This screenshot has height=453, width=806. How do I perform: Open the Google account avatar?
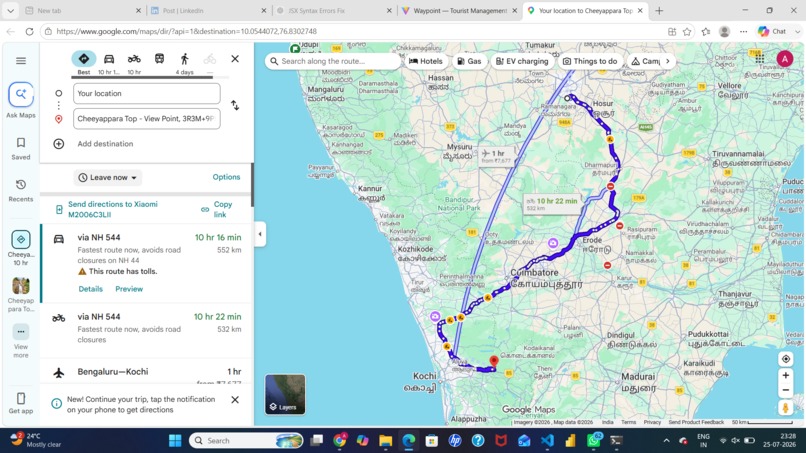(x=784, y=59)
